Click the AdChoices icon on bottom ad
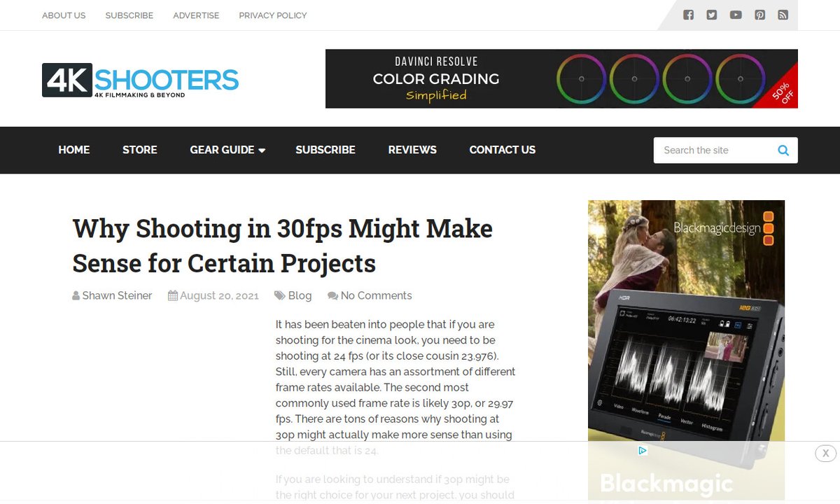840x504 pixels. click(642, 451)
